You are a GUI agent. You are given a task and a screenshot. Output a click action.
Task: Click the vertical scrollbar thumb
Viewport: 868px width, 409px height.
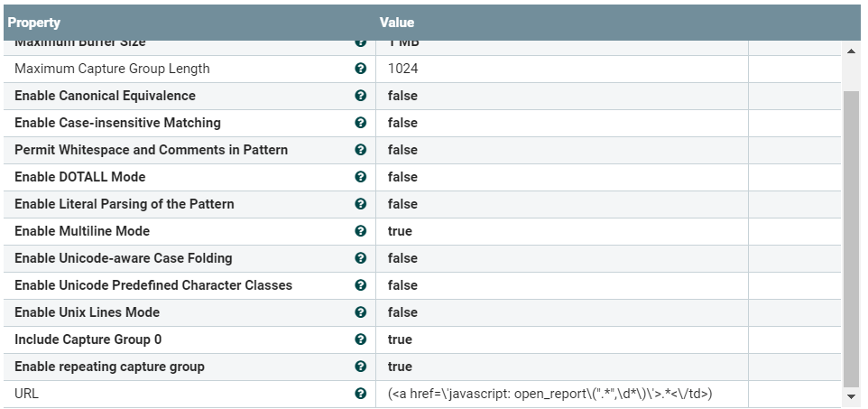coord(851,235)
